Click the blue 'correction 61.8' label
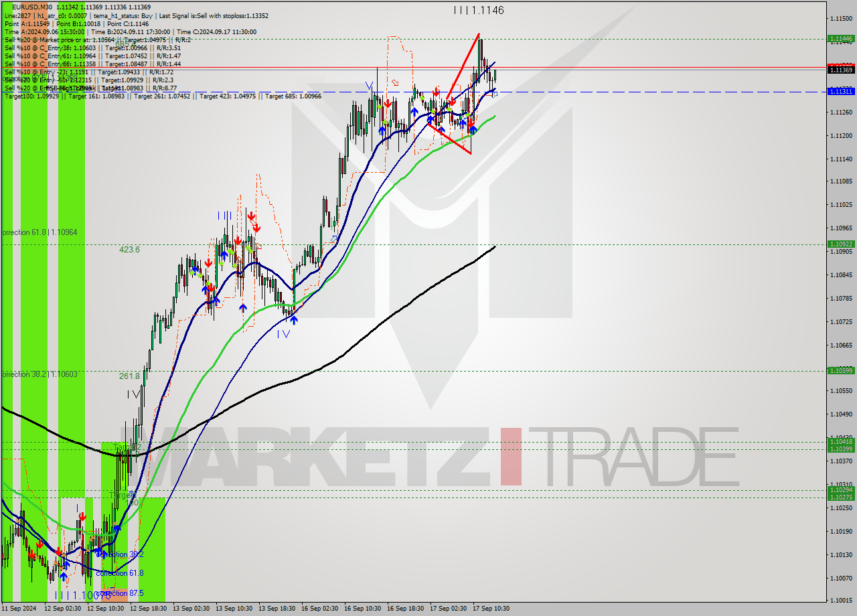This screenshot has height=616, width=857. point(119,573)
